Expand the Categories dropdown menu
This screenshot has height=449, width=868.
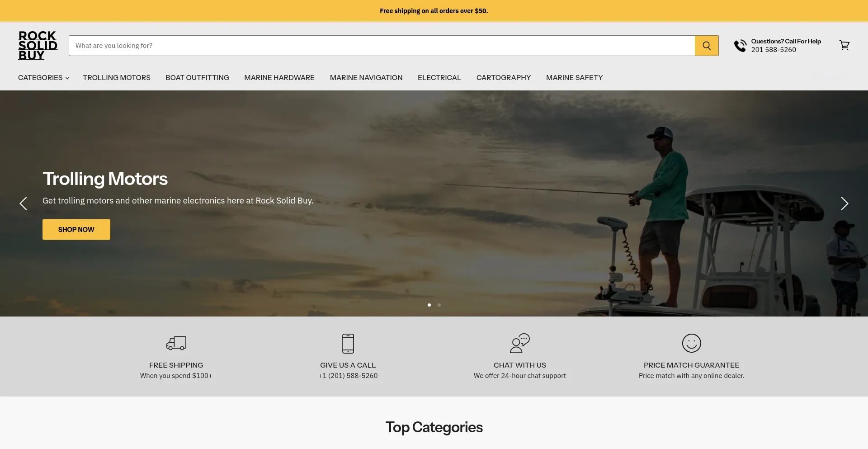(43, 78)
